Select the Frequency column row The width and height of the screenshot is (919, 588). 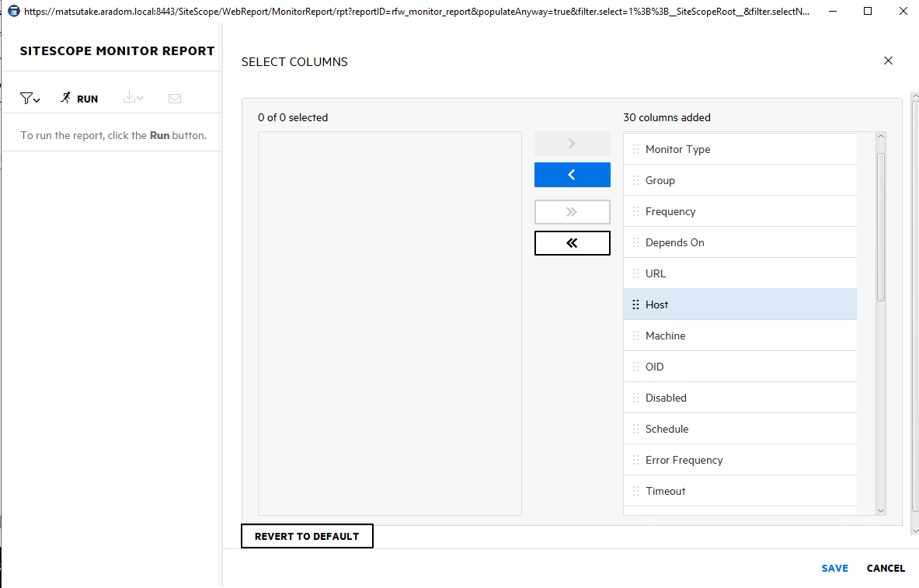coord(740,211)
